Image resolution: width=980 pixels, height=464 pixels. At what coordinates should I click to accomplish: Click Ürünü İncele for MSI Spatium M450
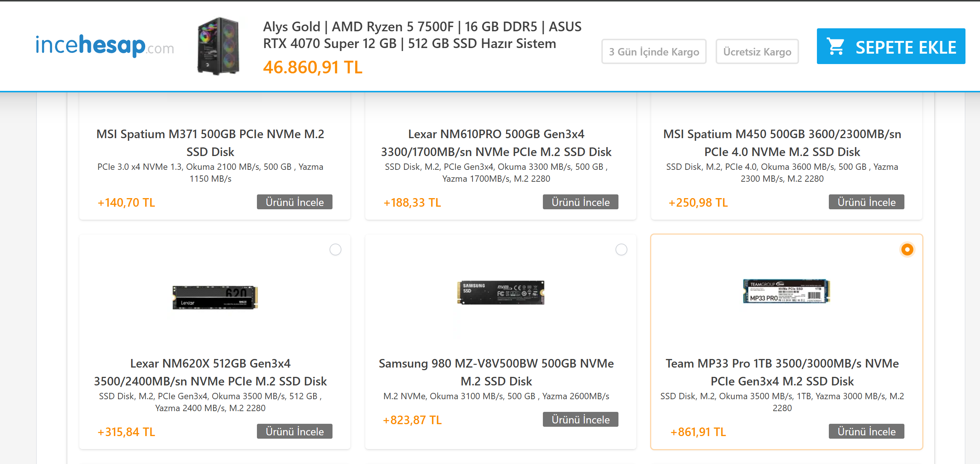coord(866,202)
